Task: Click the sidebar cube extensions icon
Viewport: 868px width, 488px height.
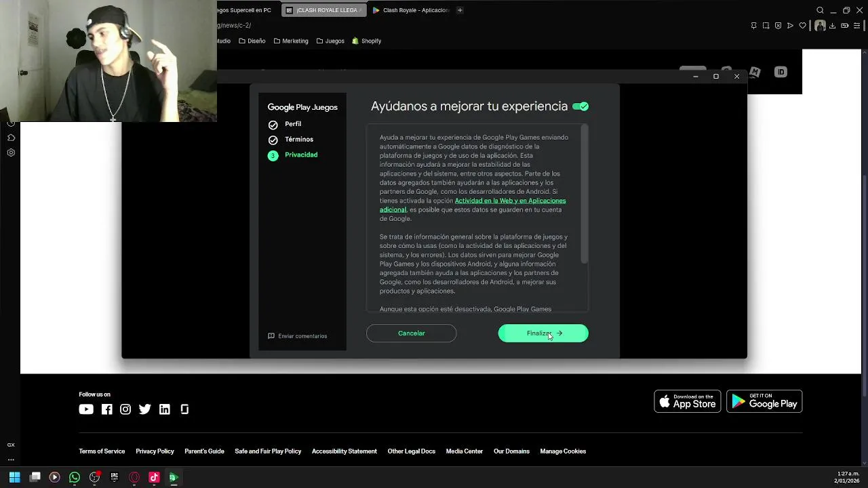Action: coord(11,138)
